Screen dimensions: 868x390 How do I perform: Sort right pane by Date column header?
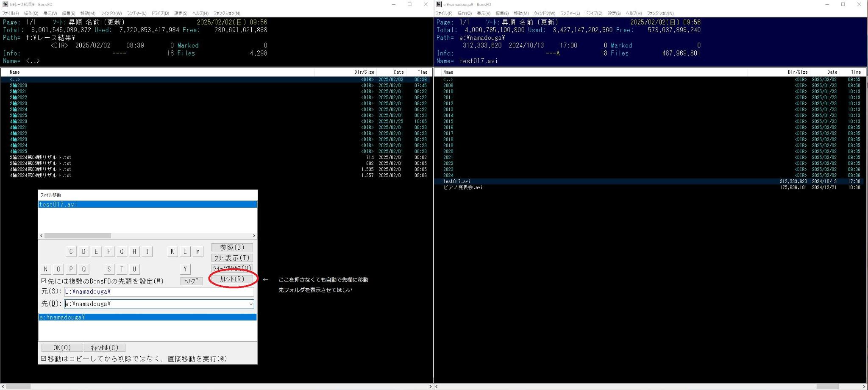[832, 72]
